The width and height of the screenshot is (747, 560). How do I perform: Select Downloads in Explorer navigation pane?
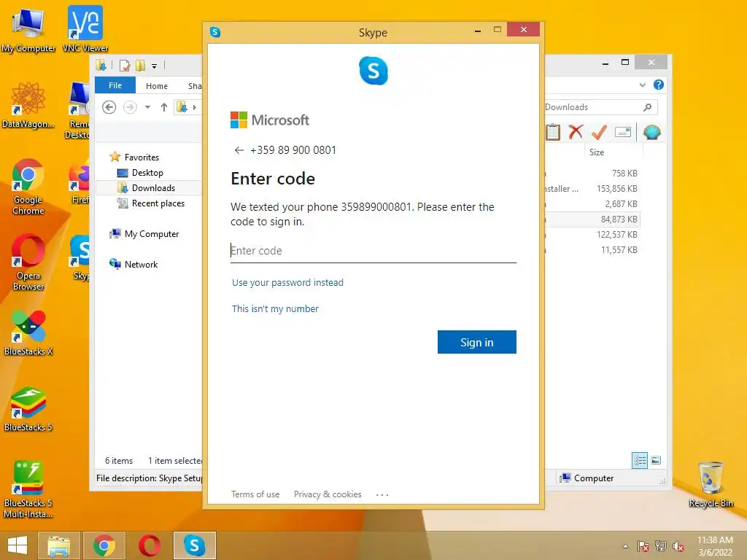click(153, 187)
